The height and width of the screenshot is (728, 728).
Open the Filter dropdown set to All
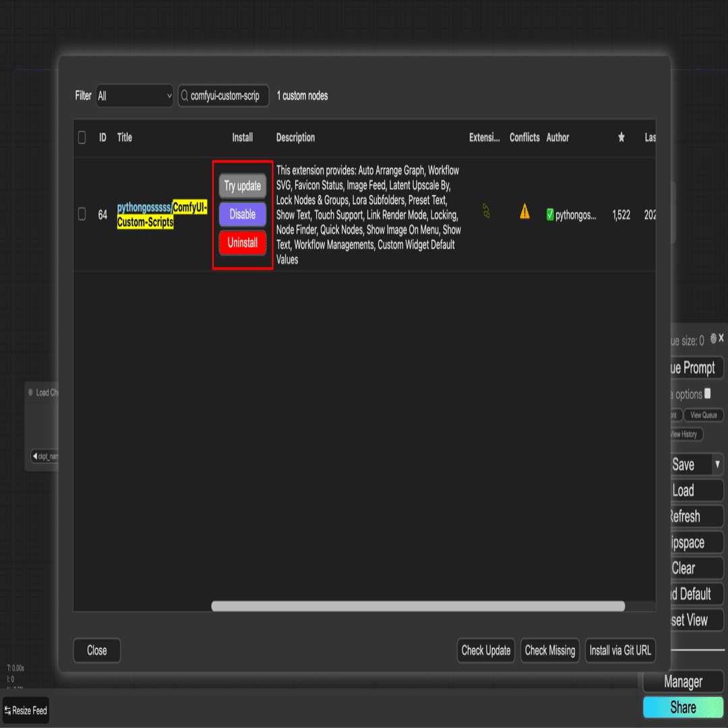coord(135,96)
